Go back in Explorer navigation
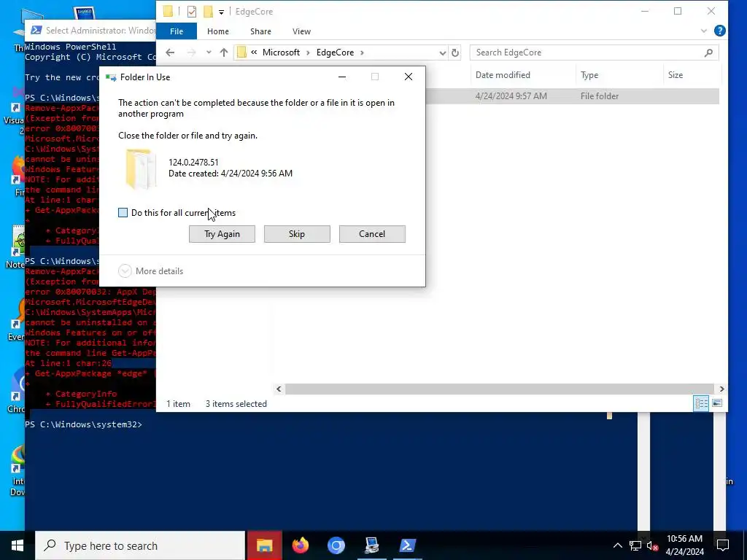The height and width of the screenshot is (560, 747). (170, 52)
